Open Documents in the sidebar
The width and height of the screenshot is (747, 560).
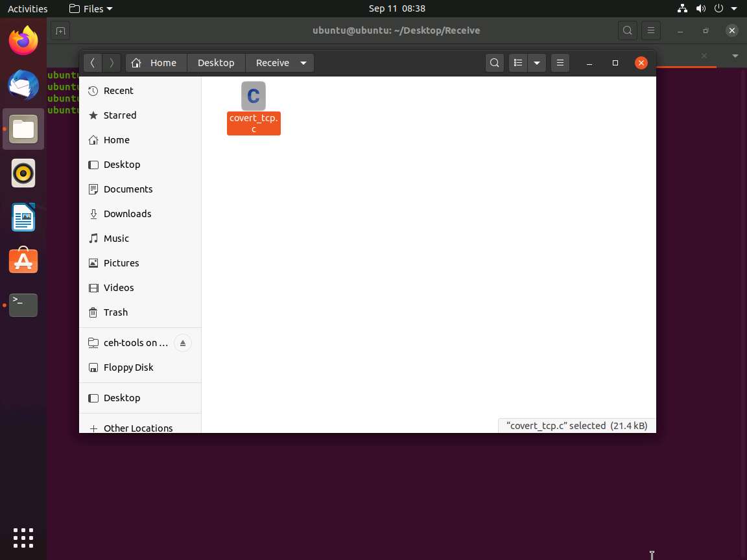click(x=140, y=189)
